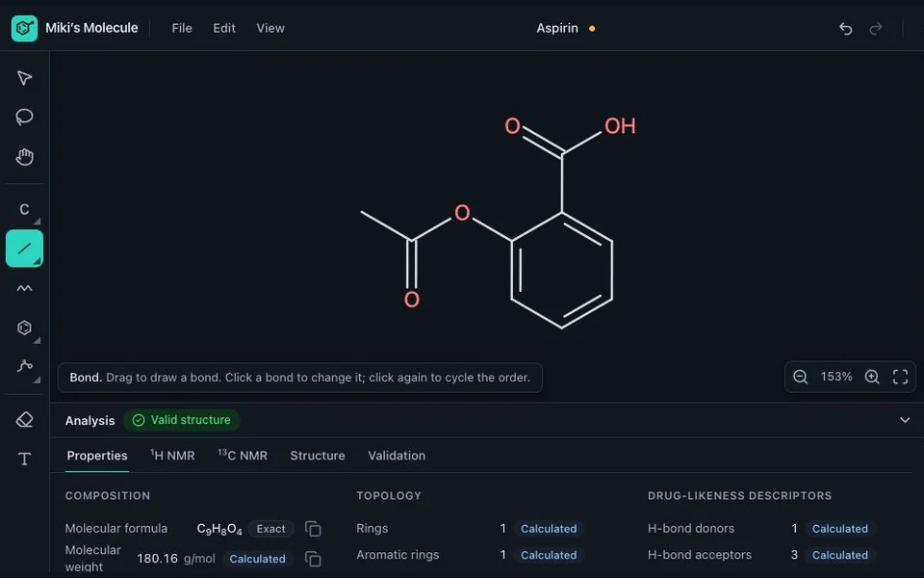Image resolution: width=924 pixels, height=578 pixels.
Task: Click the Aromatic rings label
Action: click(x=398, y=555)
